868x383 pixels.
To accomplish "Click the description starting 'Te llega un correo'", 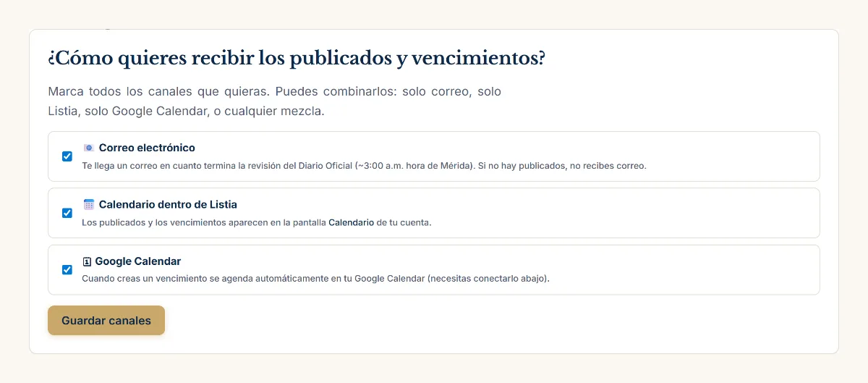I will click(364, 165).
